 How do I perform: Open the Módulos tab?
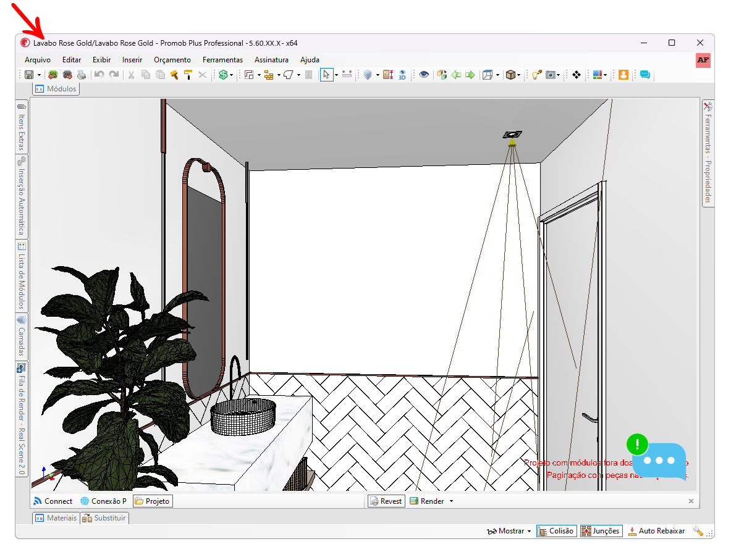tap(56, 88)
